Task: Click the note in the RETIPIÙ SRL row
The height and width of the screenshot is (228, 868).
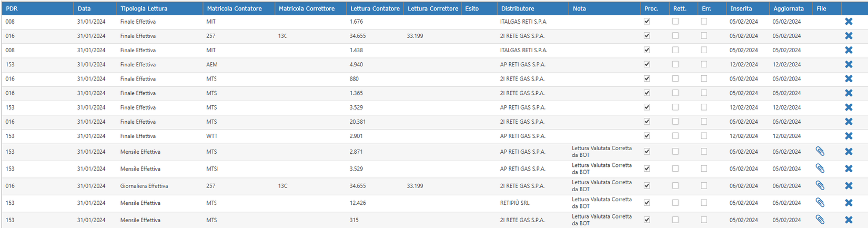Action: [602, 203]
